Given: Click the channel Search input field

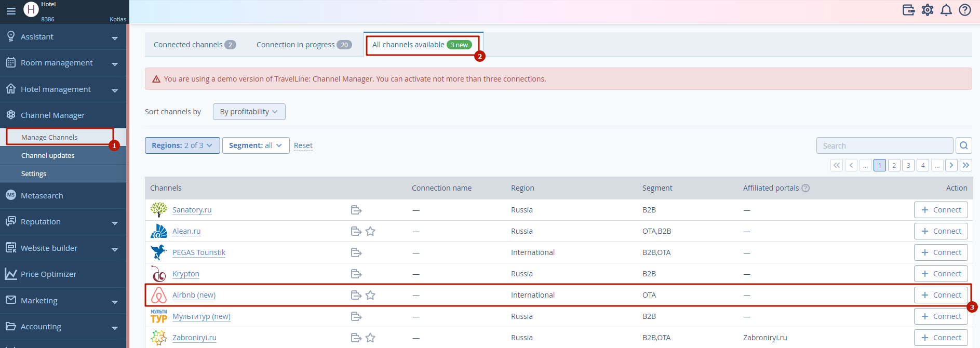Looking at the screenshot, I should pyautogui.click(x=885, y=145).
